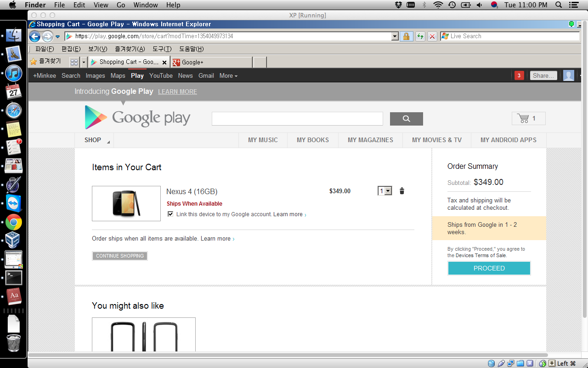The width and height of the screenshot is (588, 368).
Task: Click the magnifier search button on Google Play
Action: point(406,119)
